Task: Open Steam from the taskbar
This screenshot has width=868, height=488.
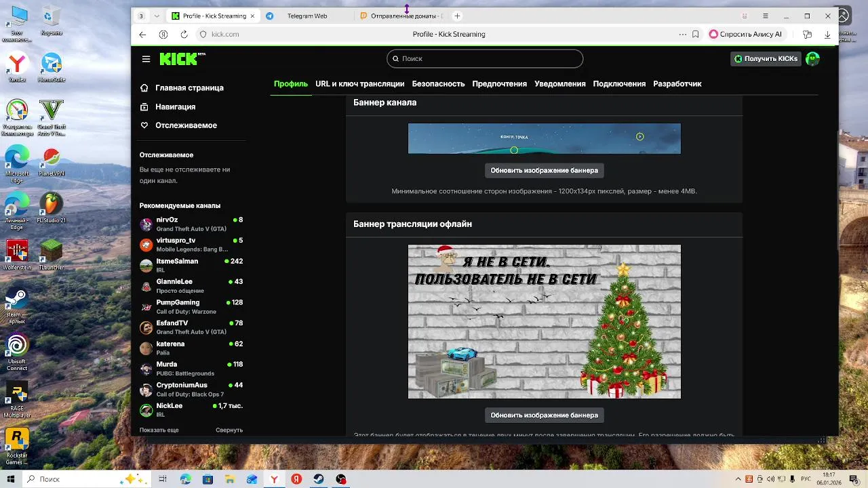Action: pos(319,479)
